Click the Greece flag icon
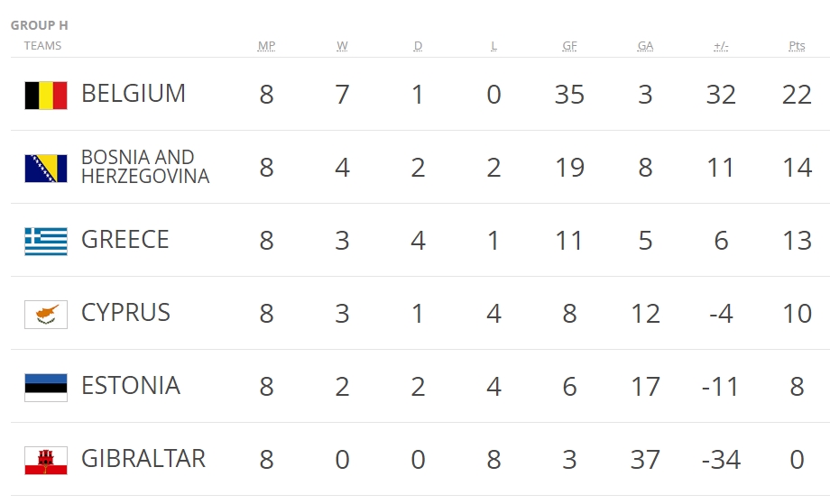830x504 pixels. (x=45, y=241)
